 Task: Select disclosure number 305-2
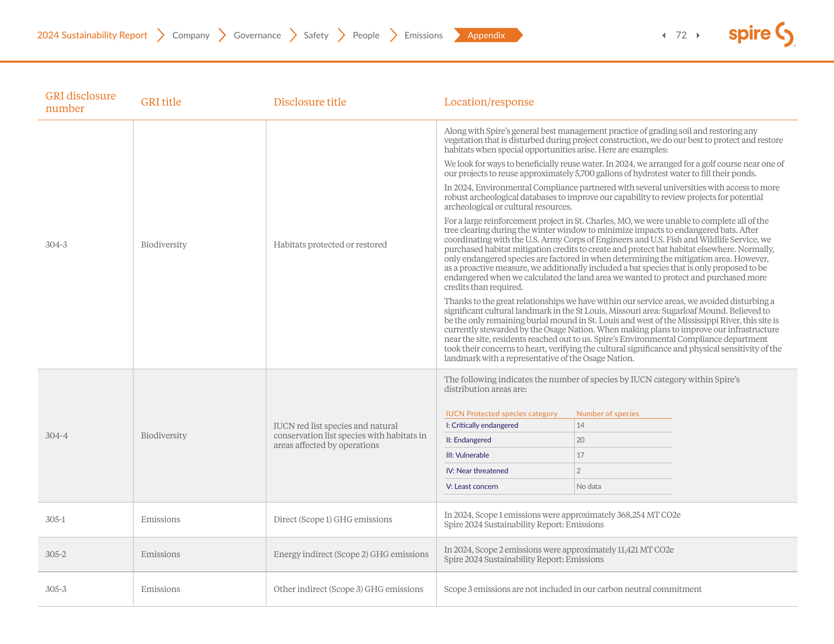click(56, 554)
